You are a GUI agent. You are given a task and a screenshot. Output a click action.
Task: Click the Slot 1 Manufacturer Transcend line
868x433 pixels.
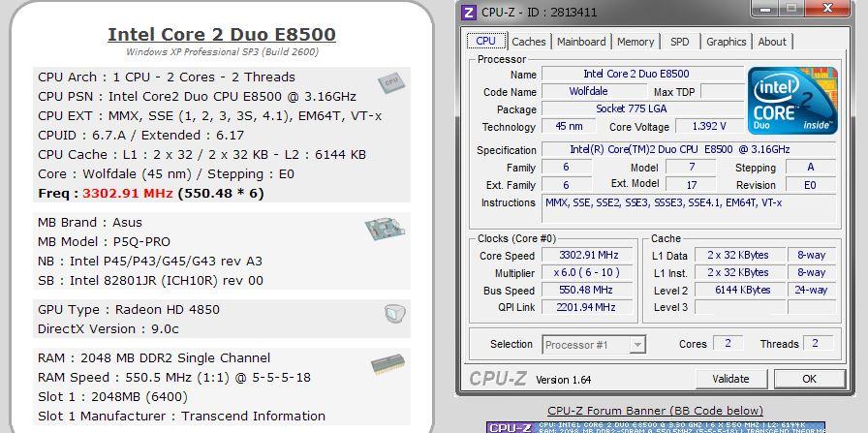(181, 416)
